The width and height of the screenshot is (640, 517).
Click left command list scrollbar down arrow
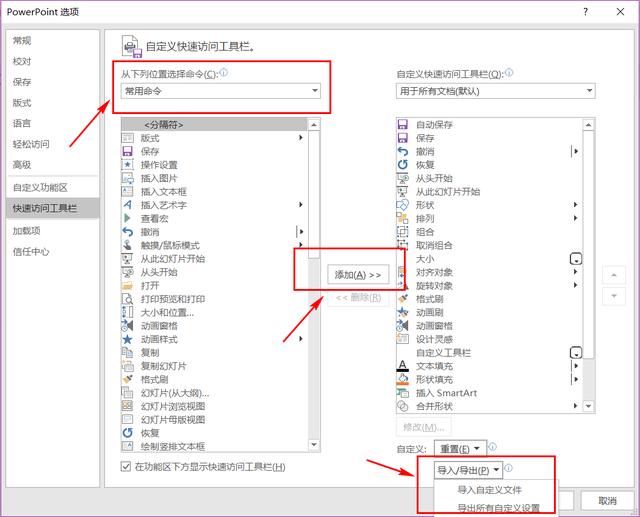click(x=313, y=444)
